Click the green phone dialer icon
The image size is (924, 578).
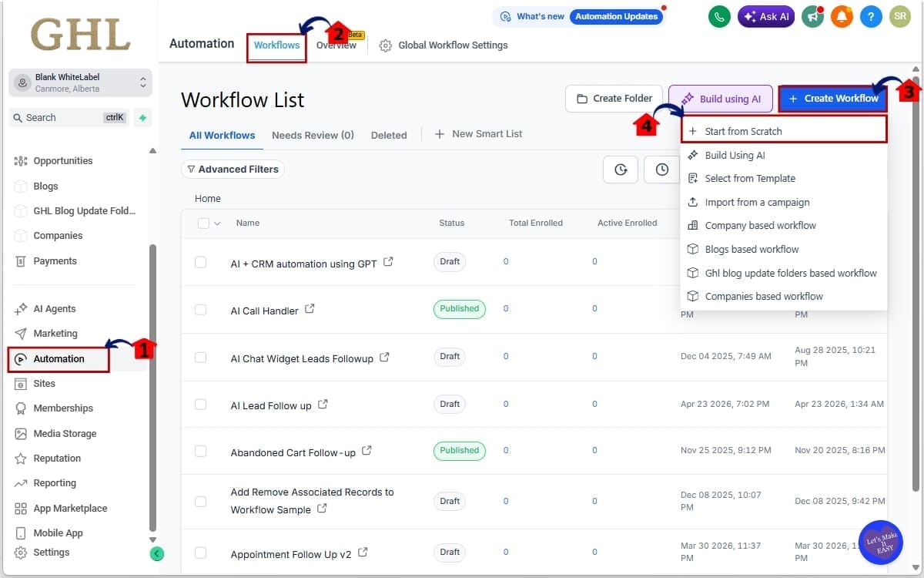(719, 16)
